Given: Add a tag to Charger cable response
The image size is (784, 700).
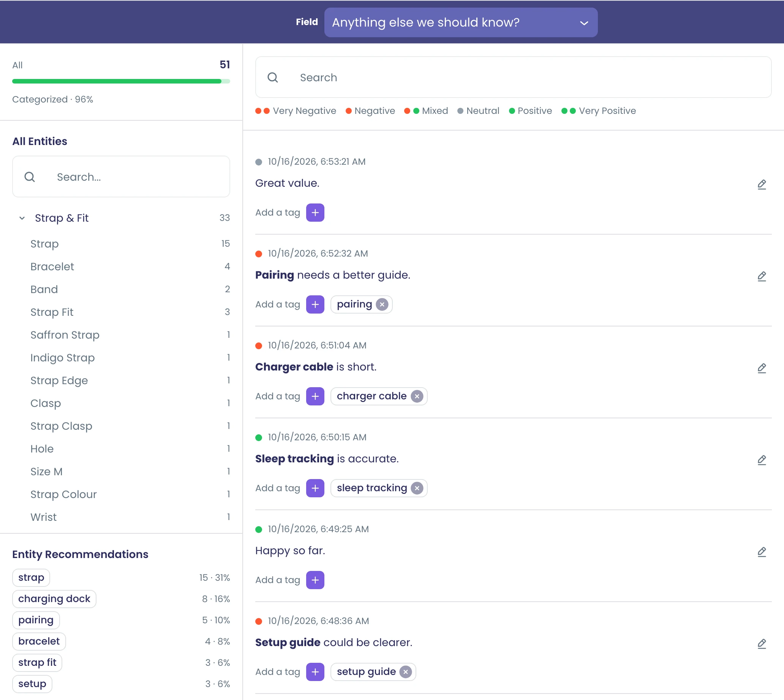Looking at the screenshot, I should [x=315, y=397].
